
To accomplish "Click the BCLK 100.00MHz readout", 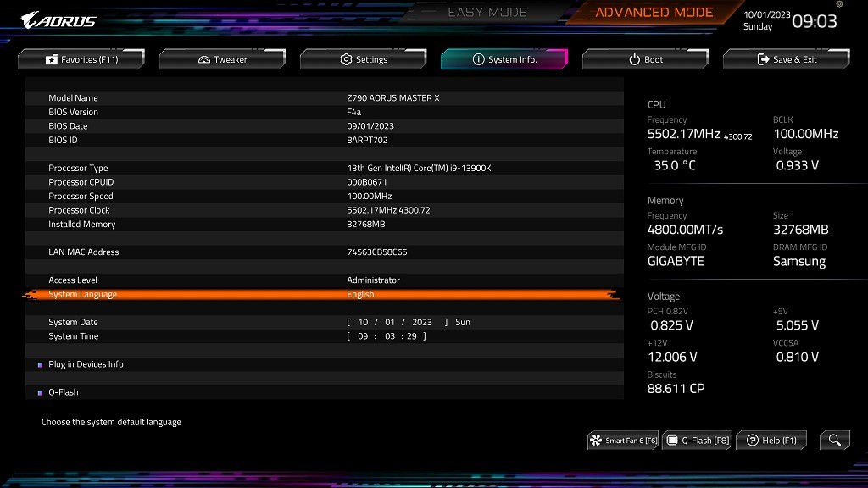I will (806, 134).
